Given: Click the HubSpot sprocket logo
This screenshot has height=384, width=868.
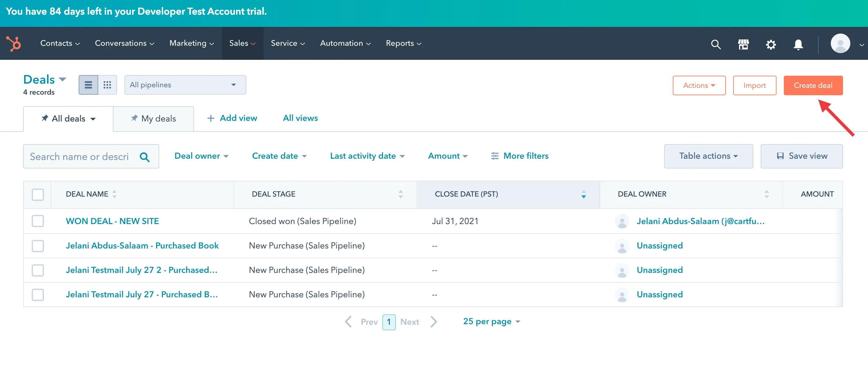Looking at the screenshot, I should (x=13, y=43).
